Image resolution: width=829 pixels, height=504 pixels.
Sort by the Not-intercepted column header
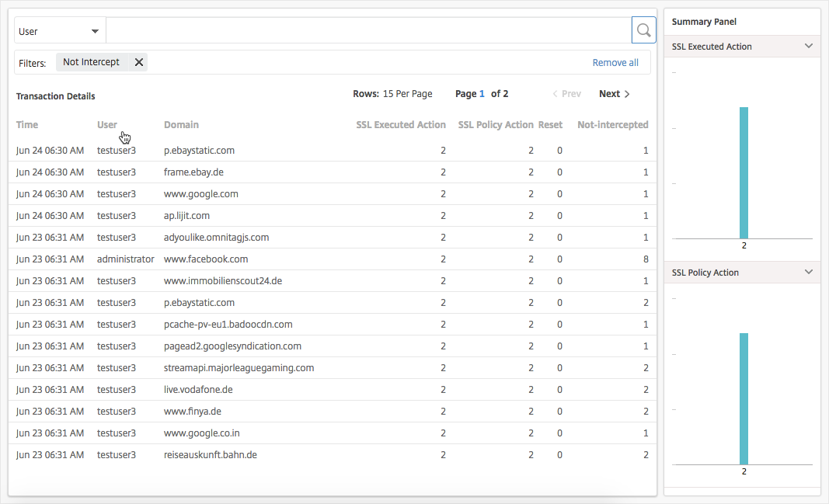point(612,124)
